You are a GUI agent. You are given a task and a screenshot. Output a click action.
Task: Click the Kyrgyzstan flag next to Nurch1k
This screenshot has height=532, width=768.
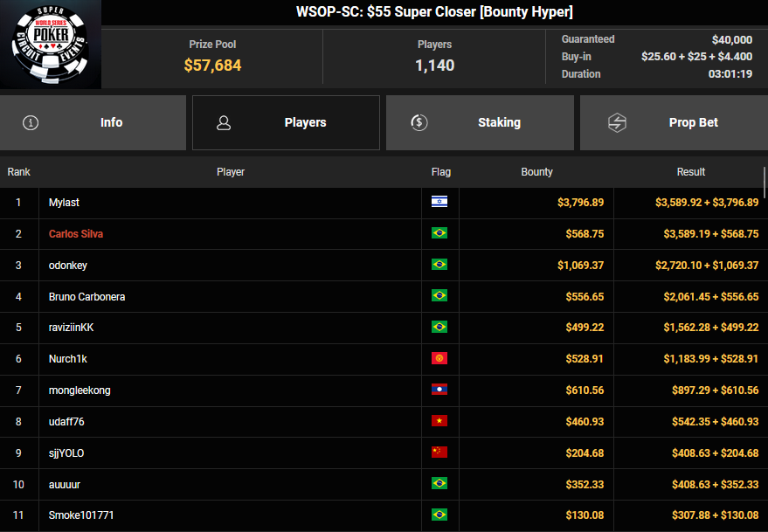[439, 359]
